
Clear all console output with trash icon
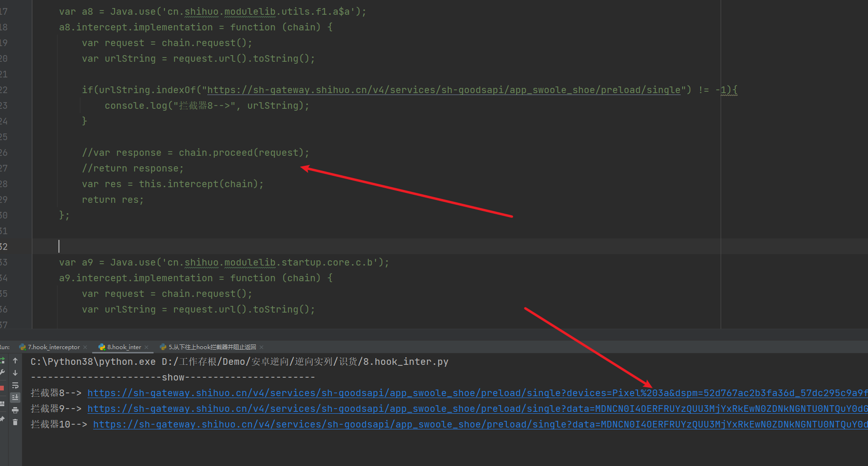(x=15, y=422)
